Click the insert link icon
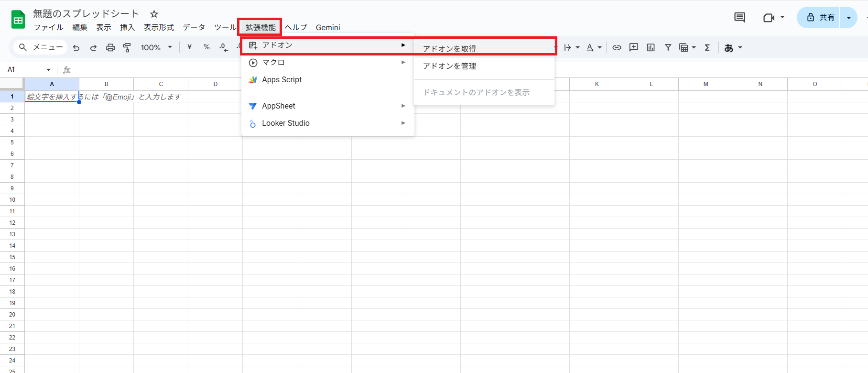868x373 pixels. (617, 47)
